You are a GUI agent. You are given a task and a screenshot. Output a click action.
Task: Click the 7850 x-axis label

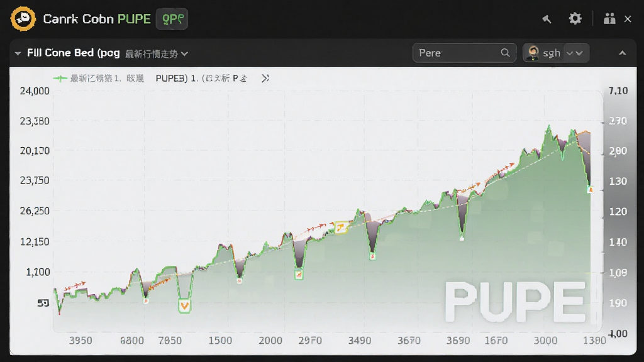[170, 340]
